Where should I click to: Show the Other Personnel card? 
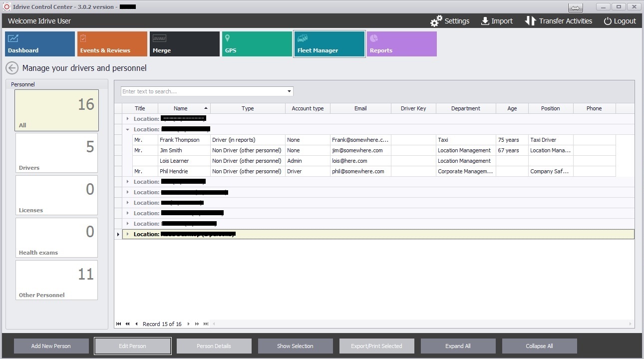point(56,280)
